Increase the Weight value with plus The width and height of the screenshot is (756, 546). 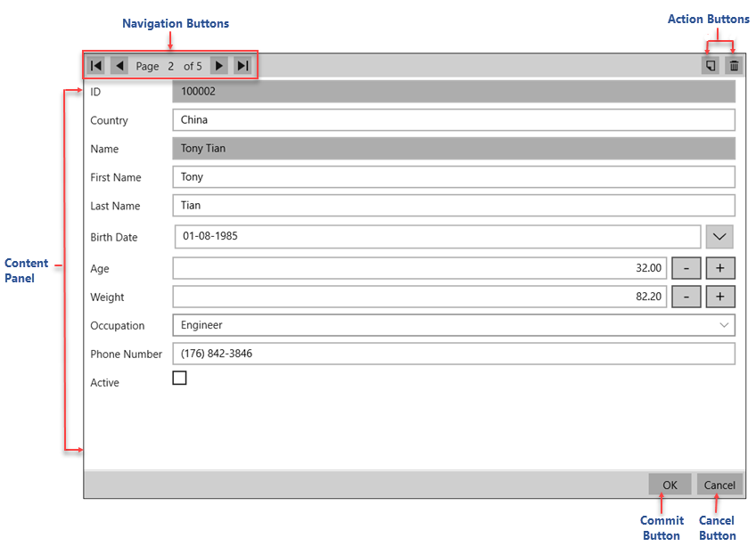(x=720, y=297)
